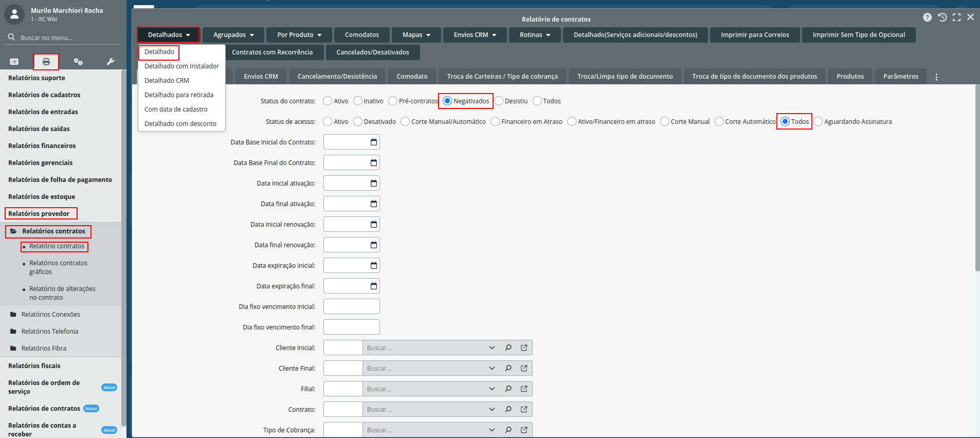The width and height of the screenshot is (980, 438).
Task: Click Detalhado(Serviços adicionais/descontos) button
Action: tap(636, 35)
